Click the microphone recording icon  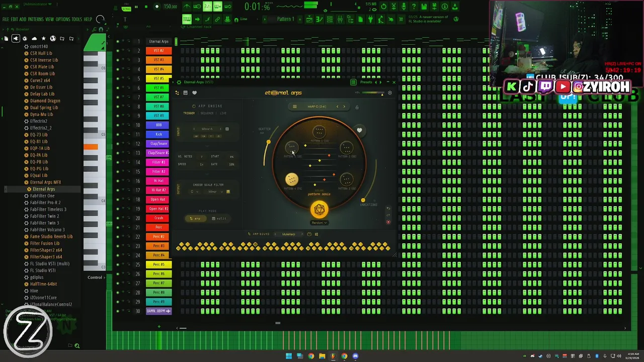404,7
